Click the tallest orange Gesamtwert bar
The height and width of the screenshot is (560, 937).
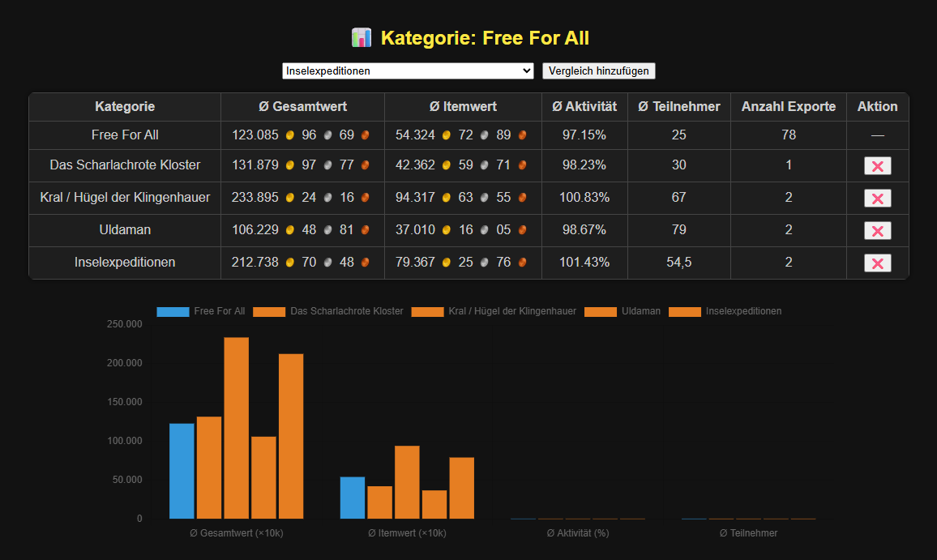pos(236,428)
